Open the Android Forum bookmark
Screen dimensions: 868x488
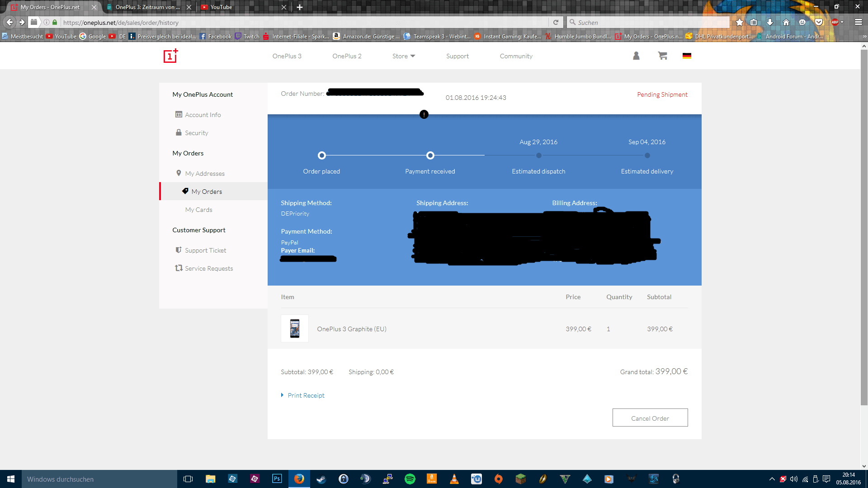click(x=790, y=37)
